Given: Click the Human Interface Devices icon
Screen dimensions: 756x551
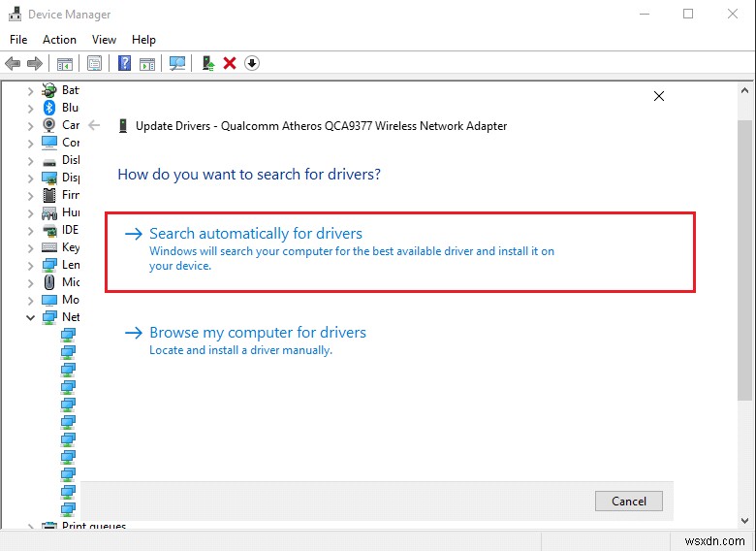Looking at the screenshot, I should (x=48, y=212).
